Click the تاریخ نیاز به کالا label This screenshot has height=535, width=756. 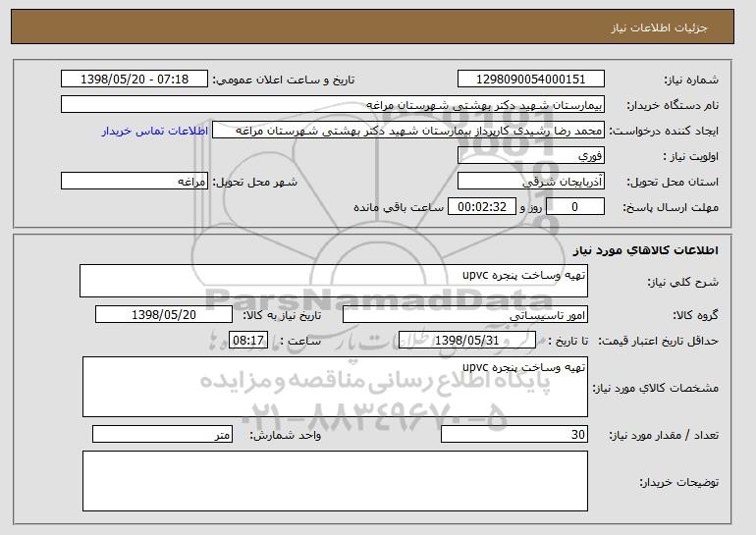point(282,316)
